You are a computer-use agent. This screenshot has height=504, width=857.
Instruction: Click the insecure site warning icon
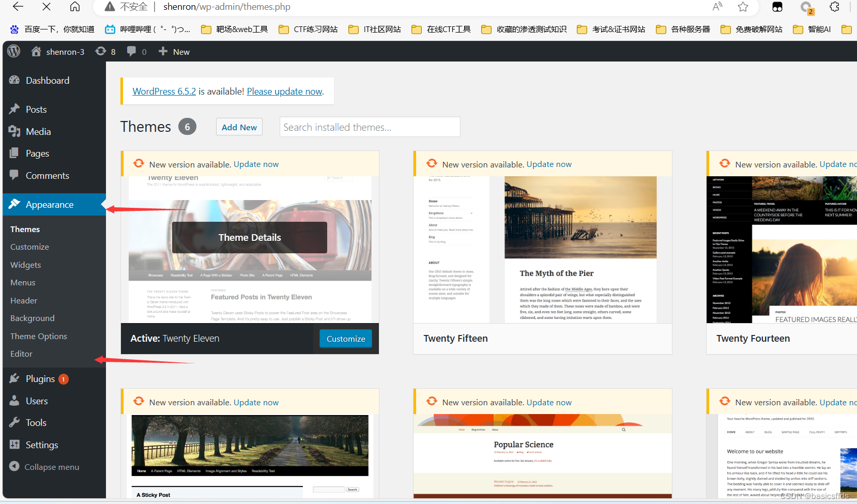(x=110, y=7)
